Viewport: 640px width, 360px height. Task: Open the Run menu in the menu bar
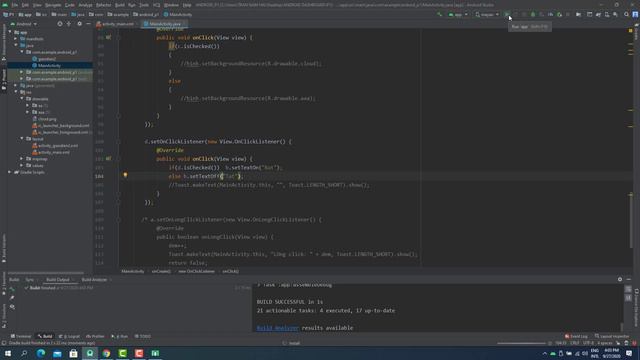click(x=132, y=5)
